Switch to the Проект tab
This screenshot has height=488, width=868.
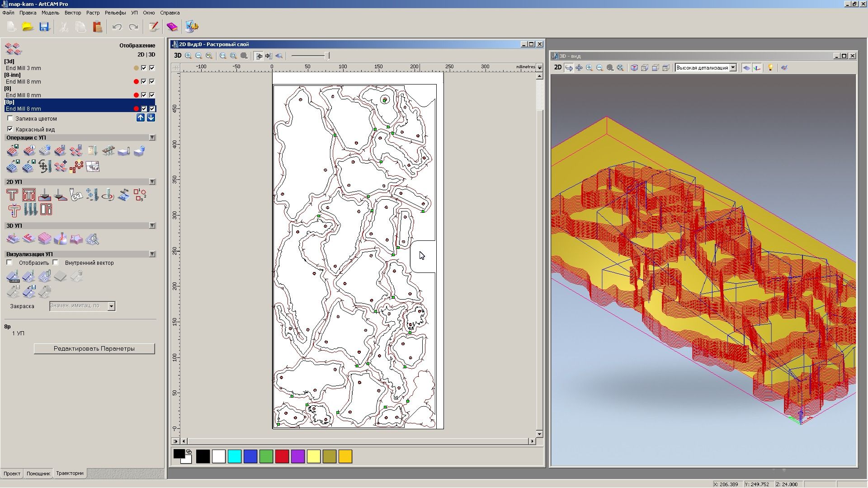(12, 474)
